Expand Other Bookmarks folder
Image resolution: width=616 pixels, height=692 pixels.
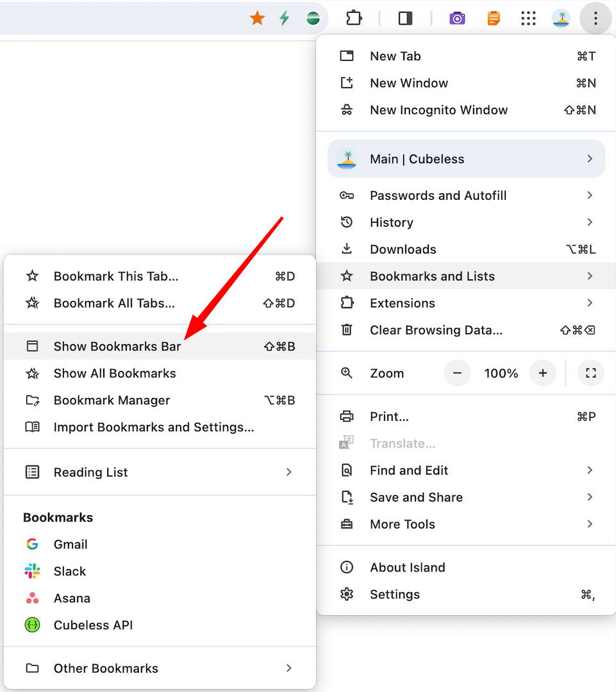160,668
